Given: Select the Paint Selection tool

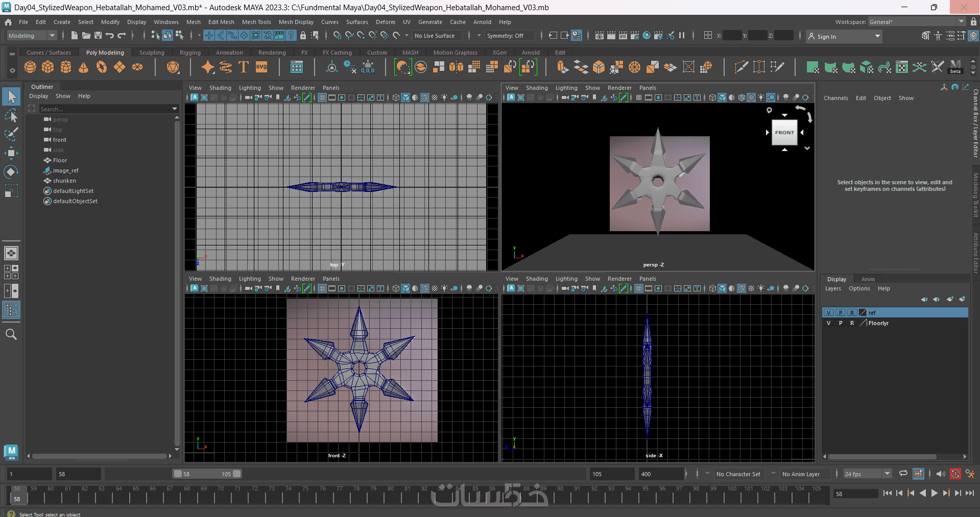Looking at the screenshot, I should pos(11,134).
